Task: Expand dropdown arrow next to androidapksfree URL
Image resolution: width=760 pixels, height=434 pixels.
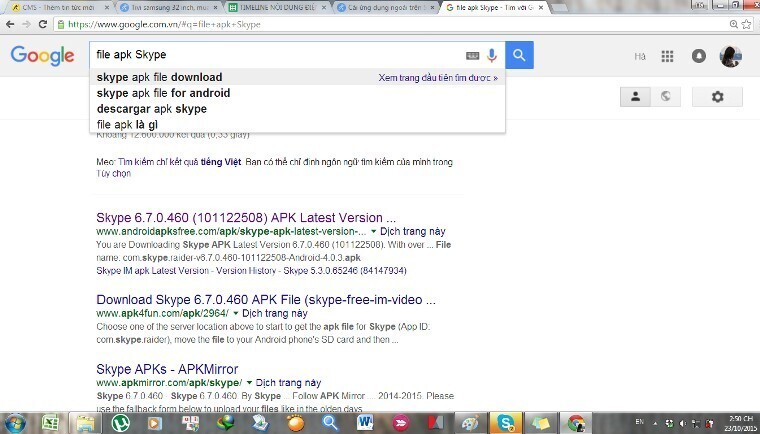Action: coord(373,231)
